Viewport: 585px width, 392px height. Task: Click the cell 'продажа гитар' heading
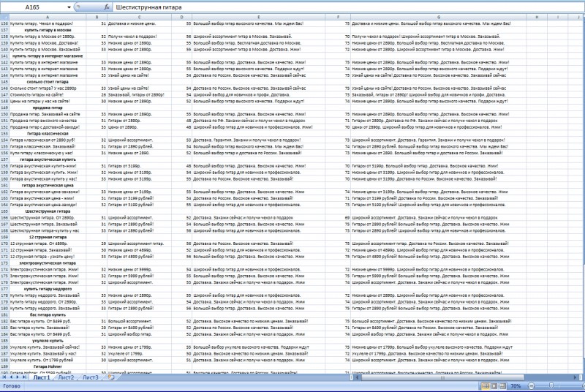[48, 108]
